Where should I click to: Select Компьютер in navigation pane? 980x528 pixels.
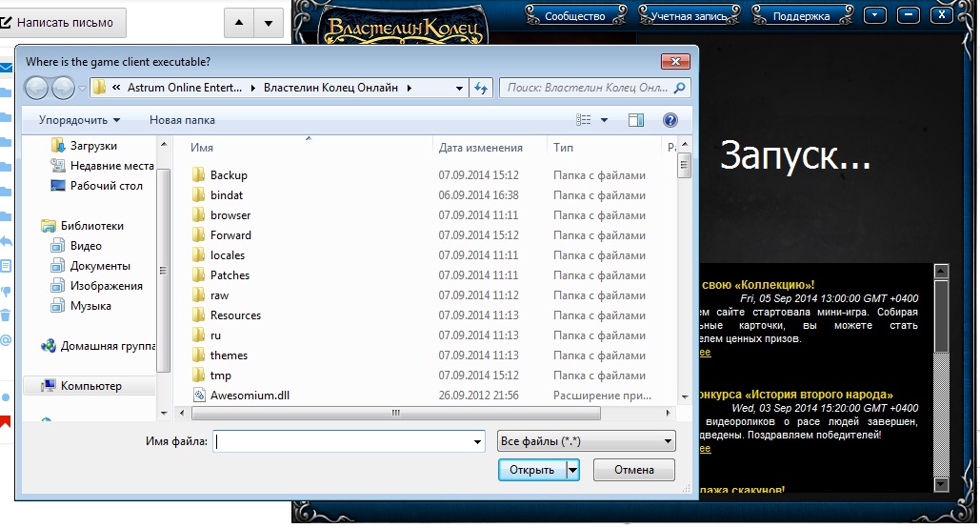click(91, 386)
